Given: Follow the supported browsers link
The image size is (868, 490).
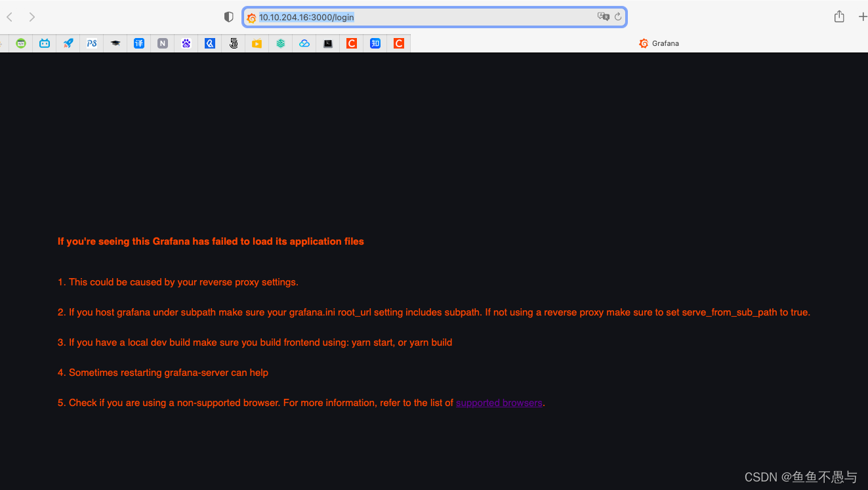Looking at the screenshot, I should coord(499,403).
